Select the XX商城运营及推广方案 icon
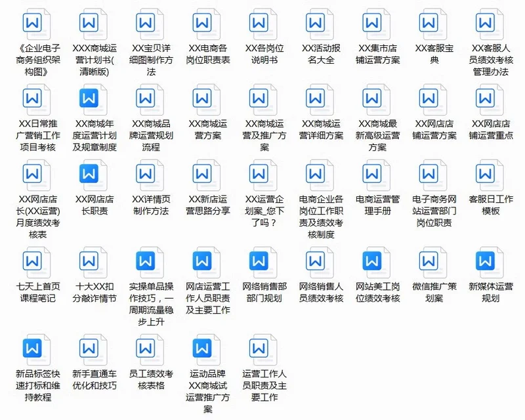The width and height of the screenshot is (525, 420). (263, 100)
